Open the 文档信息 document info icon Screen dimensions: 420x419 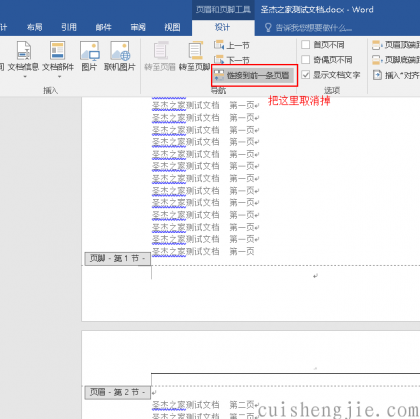tap(24, 51)
